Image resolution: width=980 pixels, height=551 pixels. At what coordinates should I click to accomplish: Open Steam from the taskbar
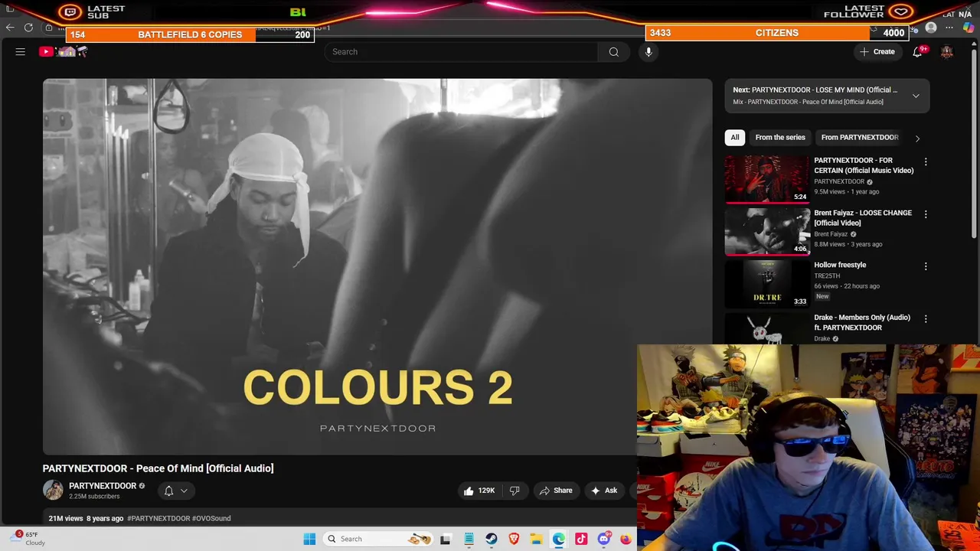(x=492, y=539)
